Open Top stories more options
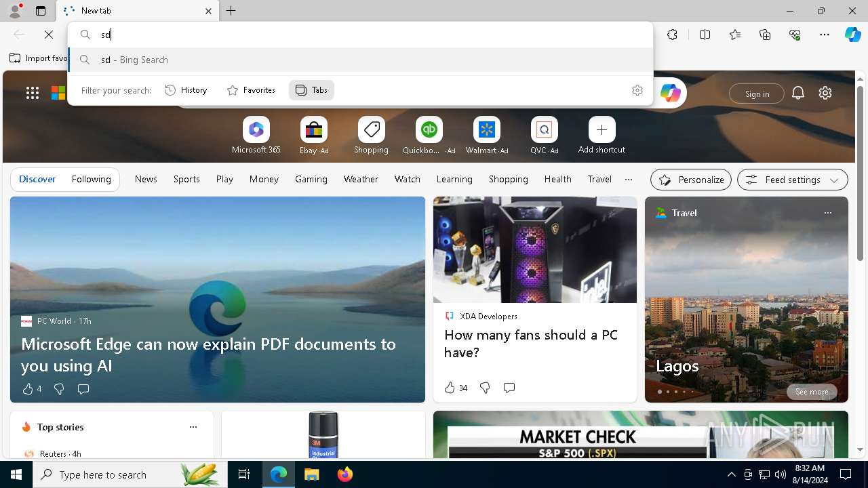The image size is (868, 488). (x=193, y=427)
